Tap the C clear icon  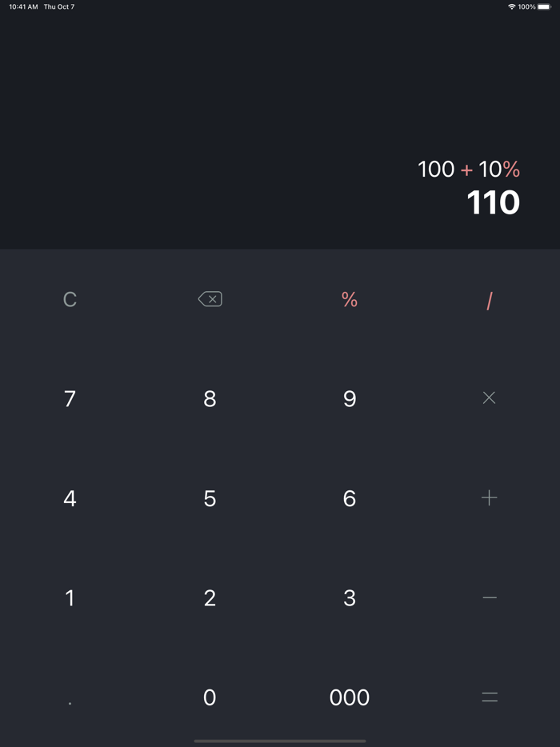tap(70, 298)
